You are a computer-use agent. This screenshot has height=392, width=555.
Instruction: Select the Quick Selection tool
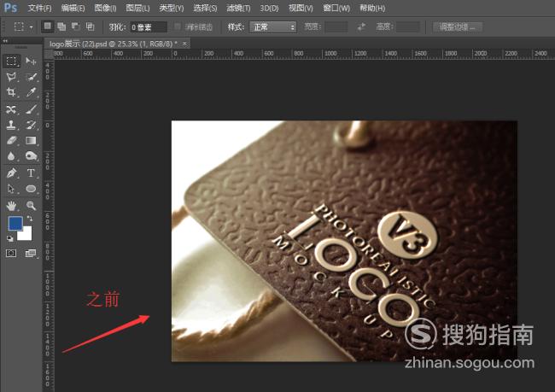tap(31, 77)
